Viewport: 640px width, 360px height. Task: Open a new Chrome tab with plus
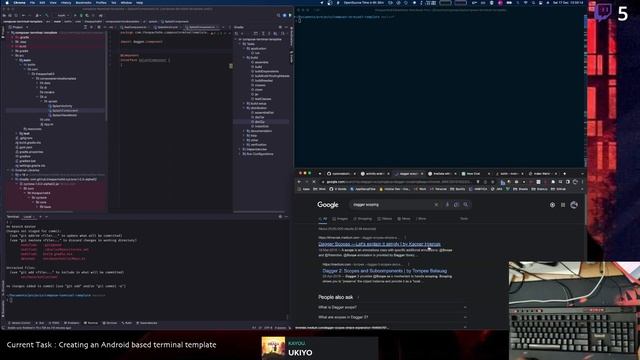pos(564,174)
